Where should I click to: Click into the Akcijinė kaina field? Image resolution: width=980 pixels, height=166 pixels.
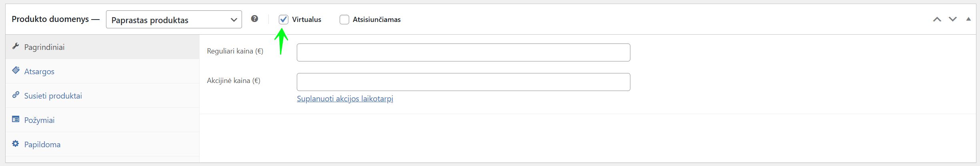click(463, 82)
